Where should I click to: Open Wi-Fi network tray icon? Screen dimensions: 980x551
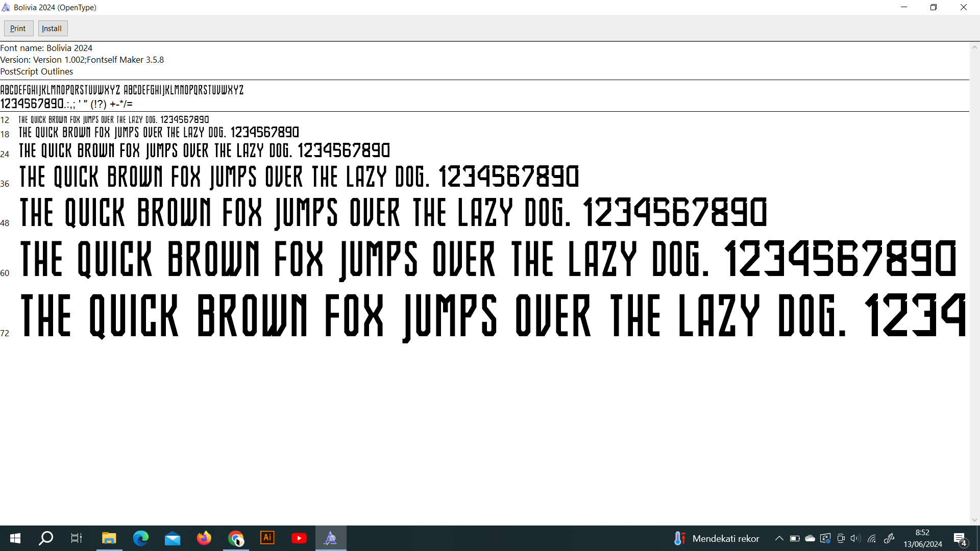(x=872, y=538)
